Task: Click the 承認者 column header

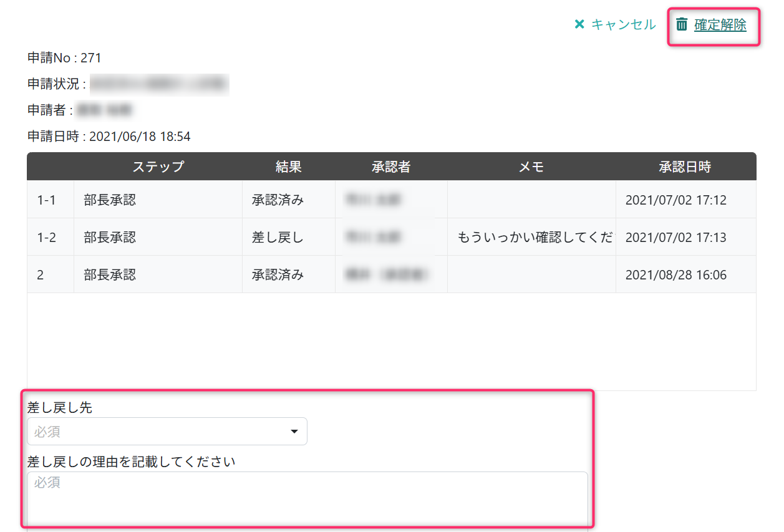Action: 391,167
